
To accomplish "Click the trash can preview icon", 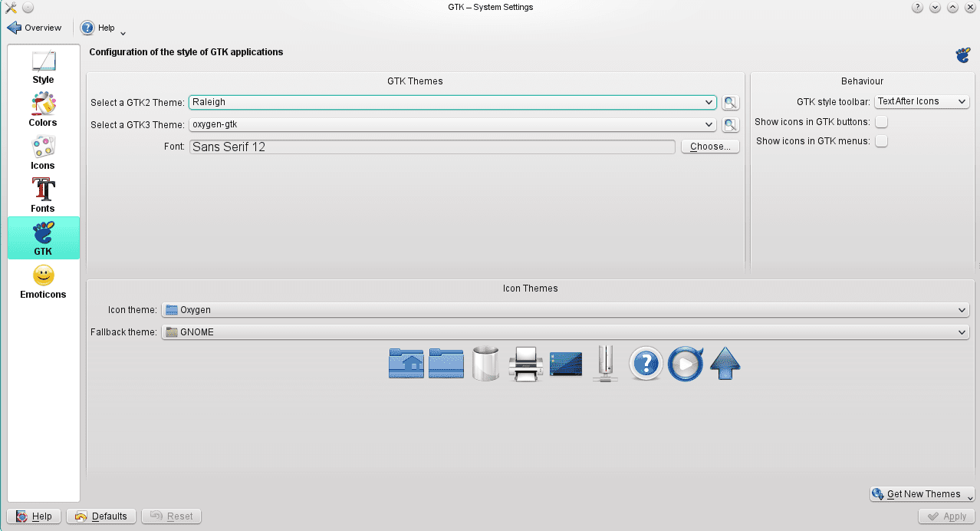I will point(486,363).
